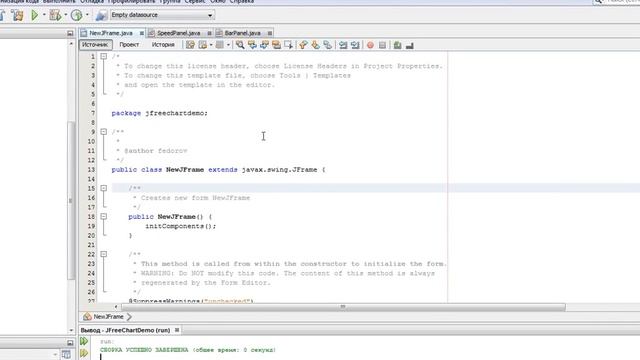640x360 pixels.
Task: Click the 'initComponents();' code line
Action: [181, 226]
